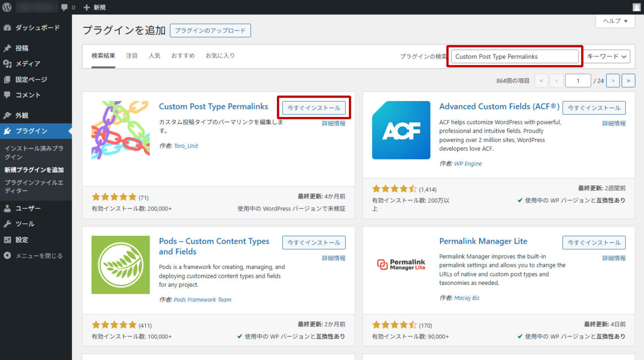
Task: Click the 新規 plus item in admin bar
Action: [94, 7]
